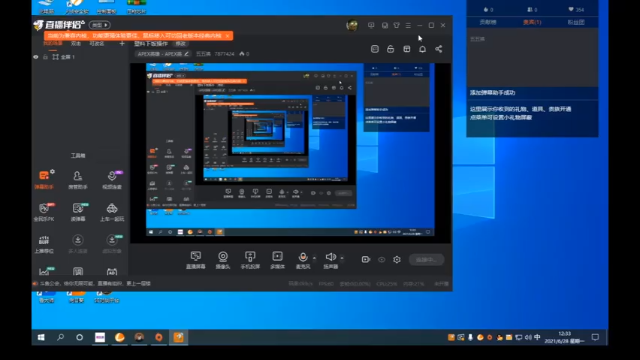Viewport: 640px width, 360px height.
Task: Click the tray volume speaker icon
Action: (x=528, y=337)
